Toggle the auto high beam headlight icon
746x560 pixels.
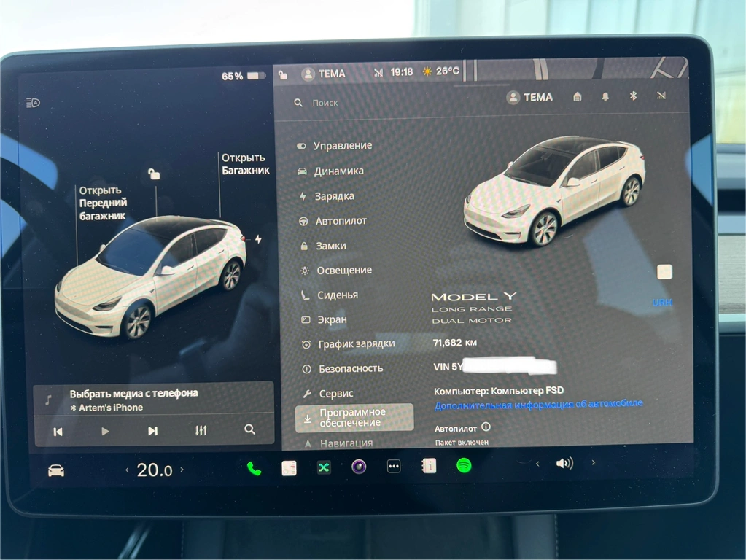pyautogui.click(x=34, y=103)
